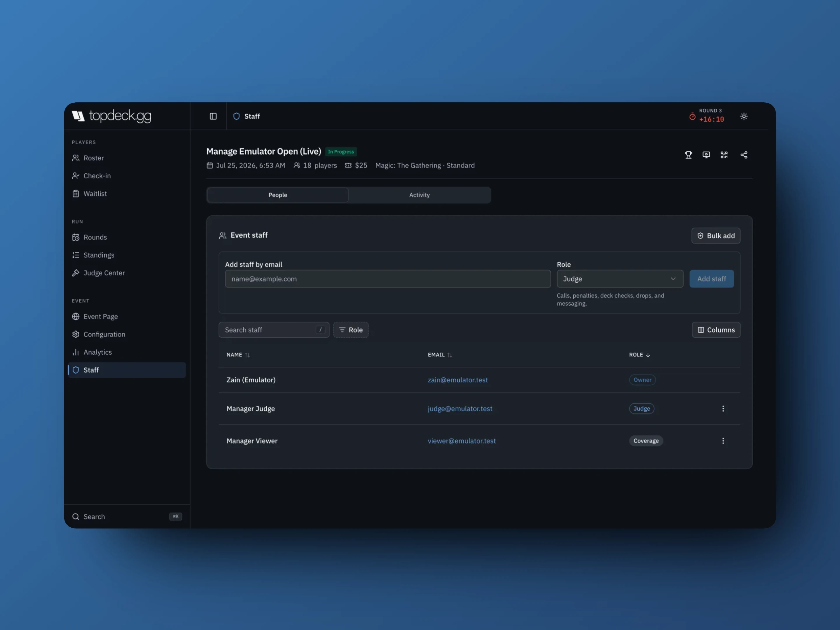Image resolution: width=840 pixels, height=630 pixels.
Task: Click the Coverage role badge
Action: 646,441
